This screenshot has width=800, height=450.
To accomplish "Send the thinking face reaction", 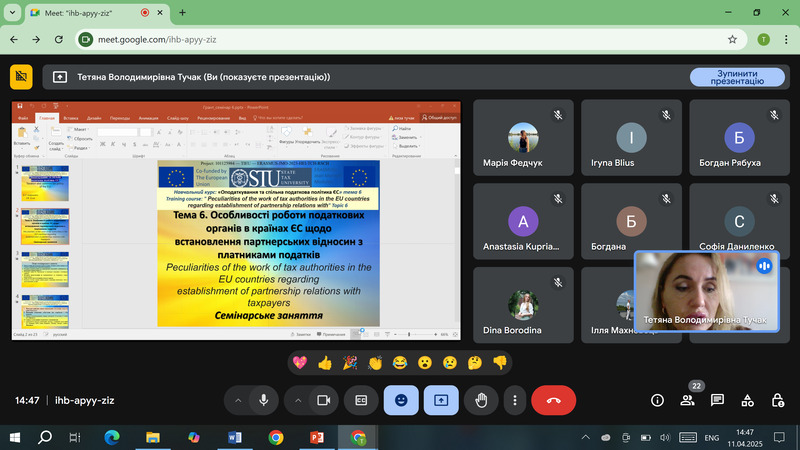I will (475, 363).
